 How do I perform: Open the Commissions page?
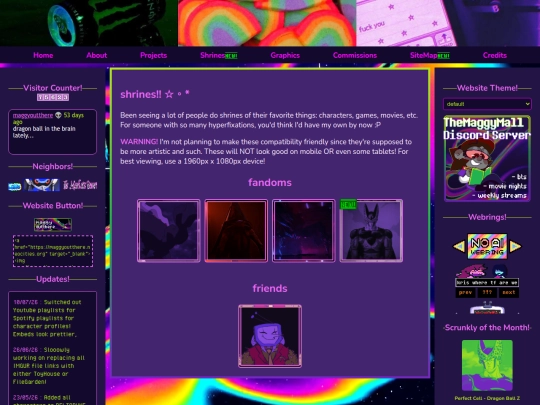tap(355, 55)
